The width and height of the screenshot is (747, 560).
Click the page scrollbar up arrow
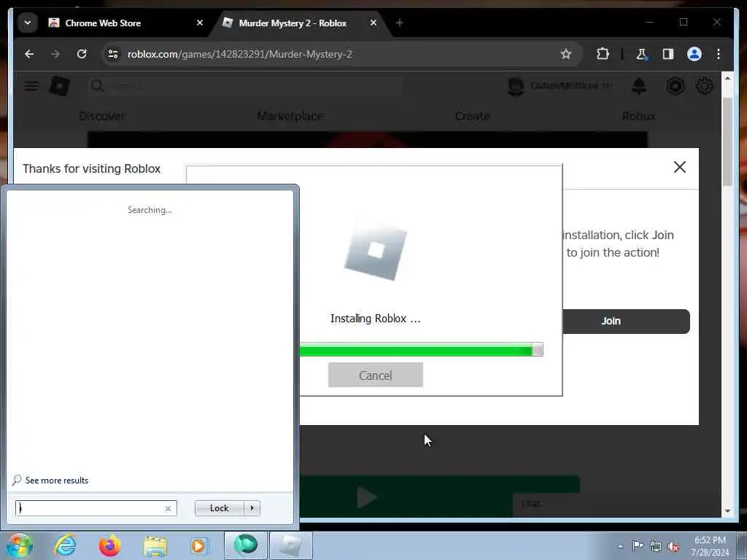(x=727, y=79)
